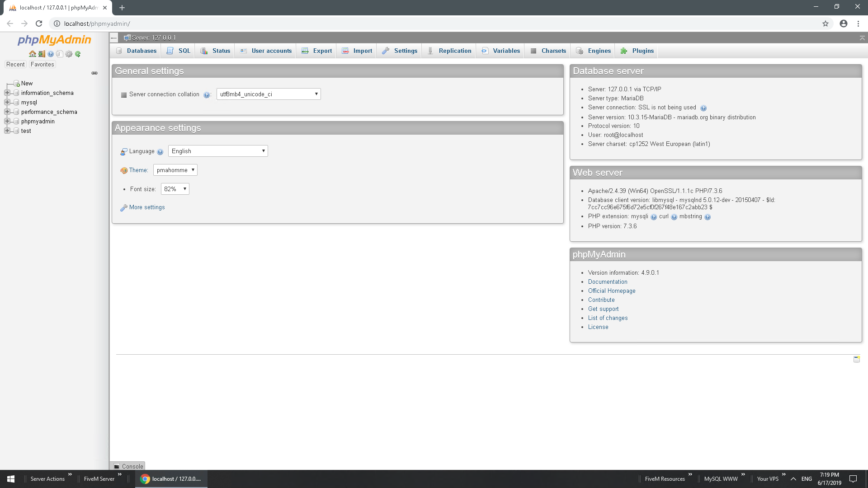
Task: Click the Theme palette icon
Action: coord(124,171)
